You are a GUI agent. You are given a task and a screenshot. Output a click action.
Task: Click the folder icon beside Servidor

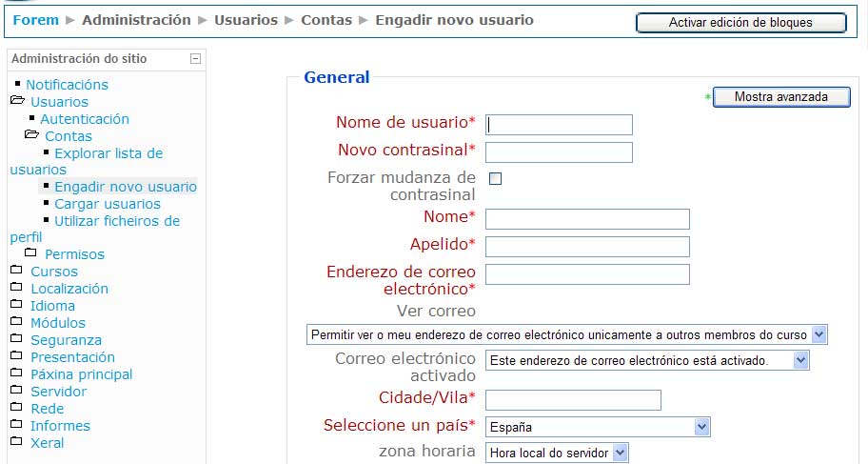click(15, 391)
